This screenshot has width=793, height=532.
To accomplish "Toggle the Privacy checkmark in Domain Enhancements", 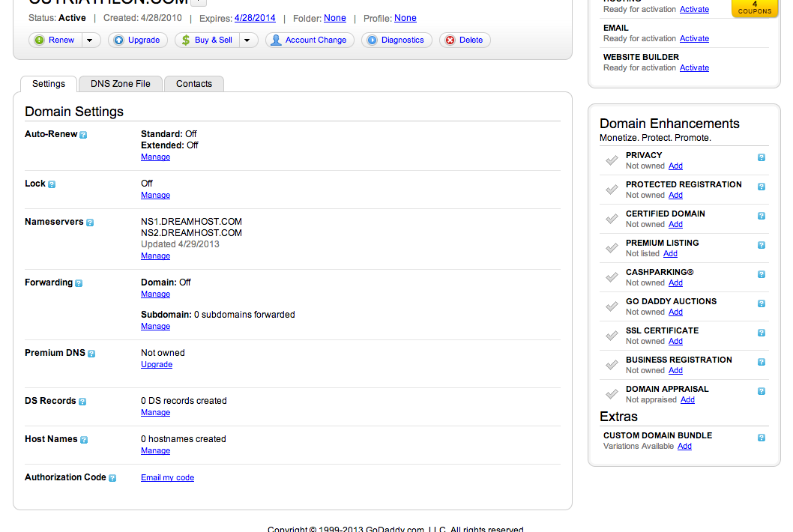I will pyautogui.click(x=612, y=160).
